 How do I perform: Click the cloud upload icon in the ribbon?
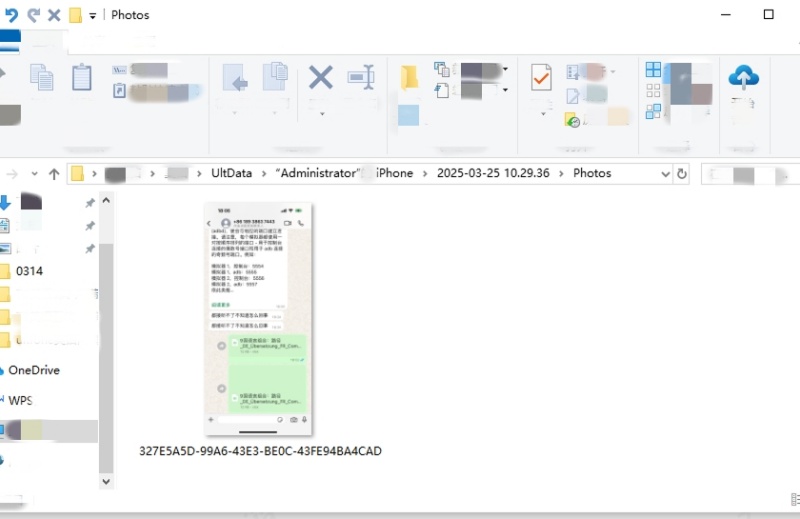tap(743, 77)
